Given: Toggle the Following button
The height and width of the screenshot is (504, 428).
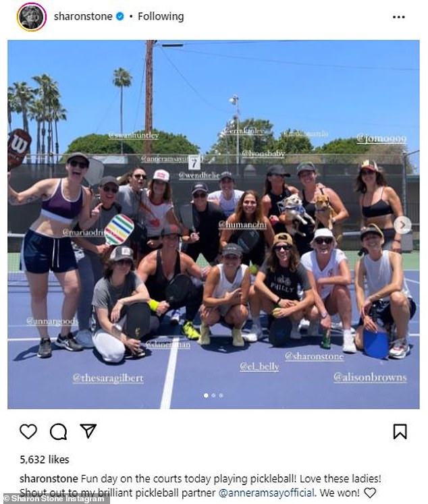Looking at the screenshot, I should (x=161, y=16).
